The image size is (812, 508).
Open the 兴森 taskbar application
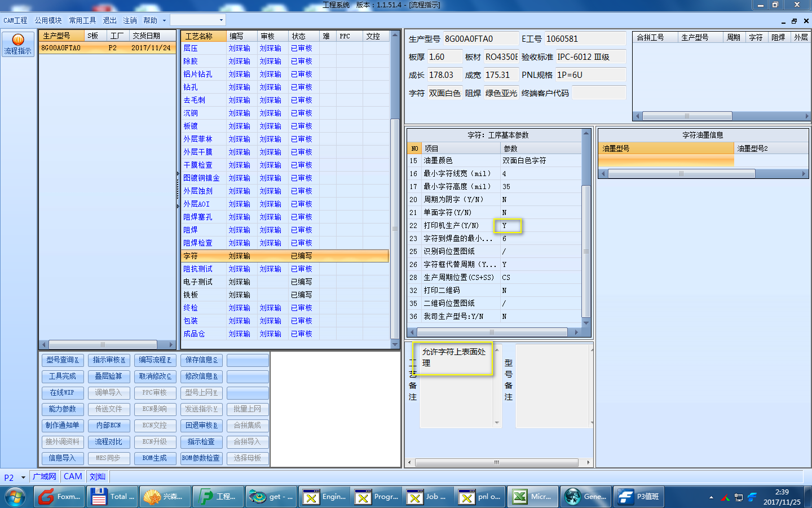[165, 497]
